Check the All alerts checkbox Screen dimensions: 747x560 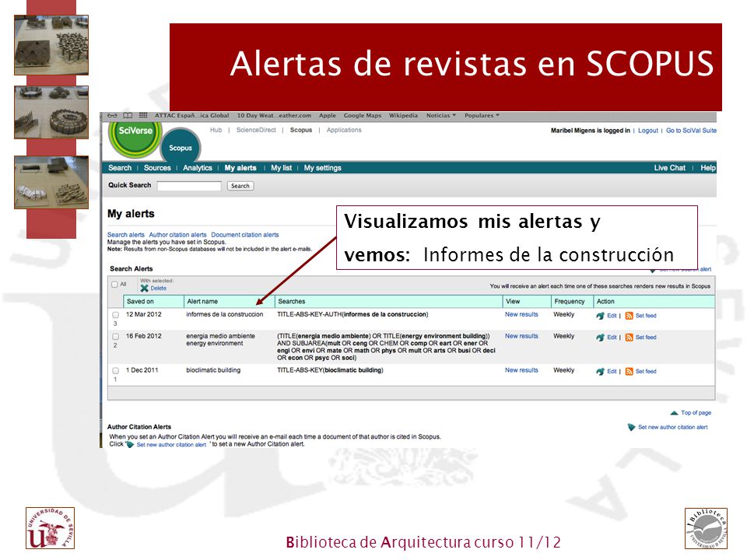click(x=114, y=285)
